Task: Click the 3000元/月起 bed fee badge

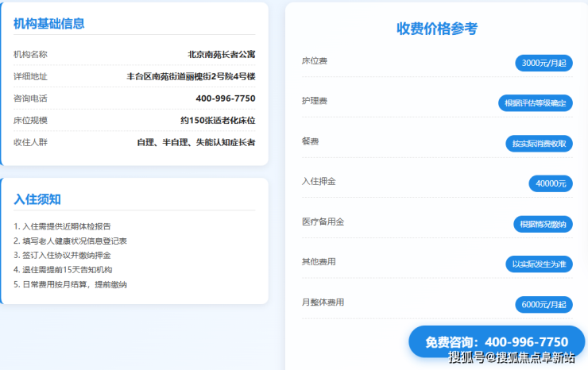Action: [544, 63]
